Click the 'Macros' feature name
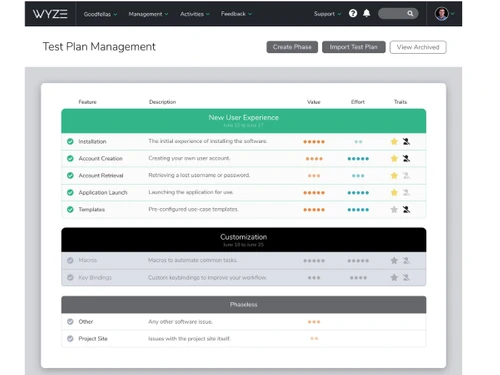 coord(88,260)
